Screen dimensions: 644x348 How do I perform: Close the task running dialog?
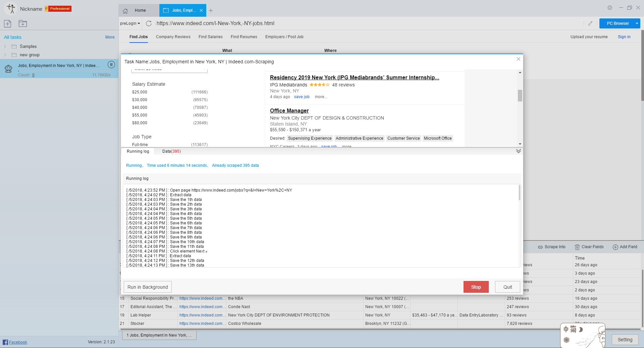[519, 59]
